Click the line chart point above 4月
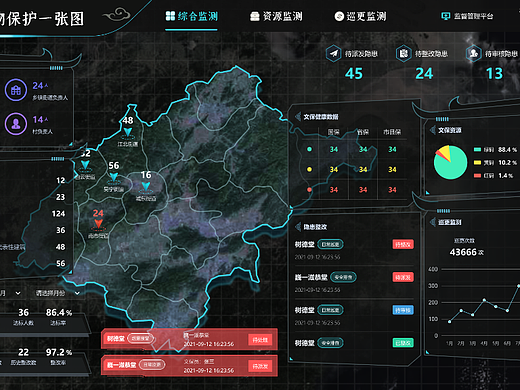This screenshot has height=390, width=520. (484, 300)
